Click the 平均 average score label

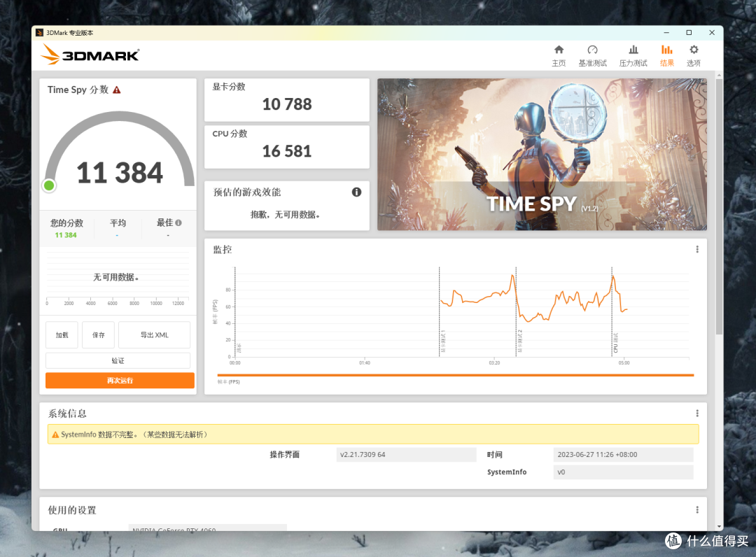118,223
